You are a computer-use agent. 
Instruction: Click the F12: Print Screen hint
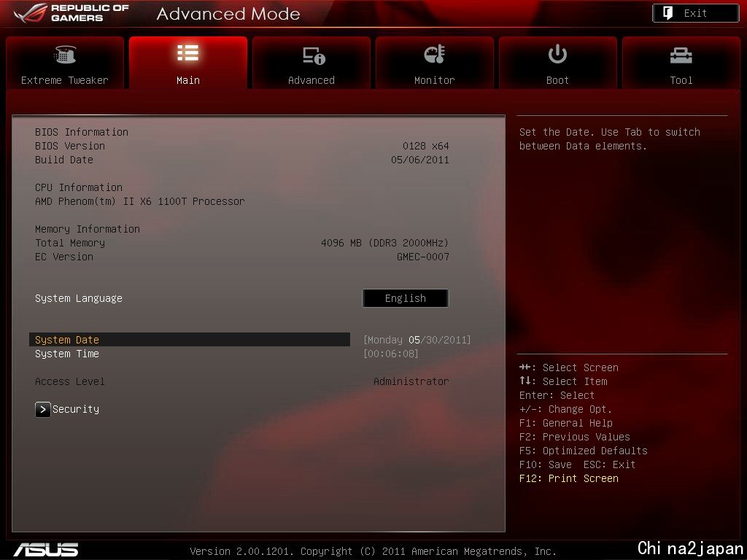[x=569, y=478]
